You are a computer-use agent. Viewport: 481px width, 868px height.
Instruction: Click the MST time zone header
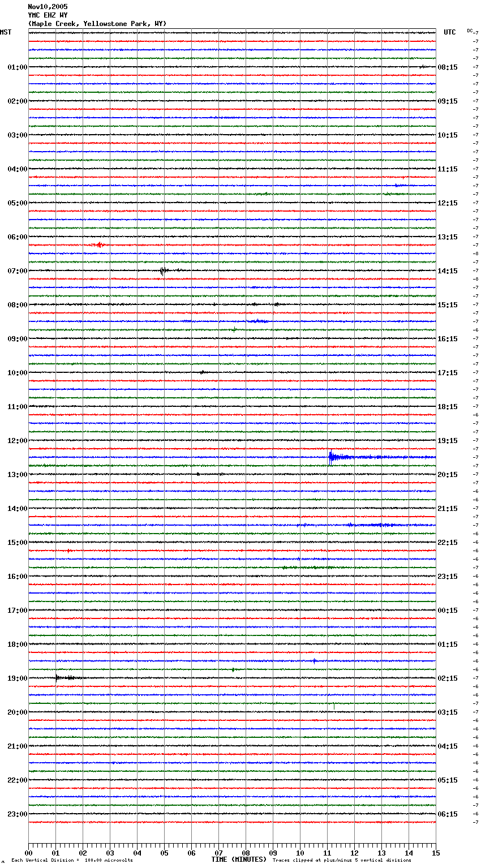[6, 32]
